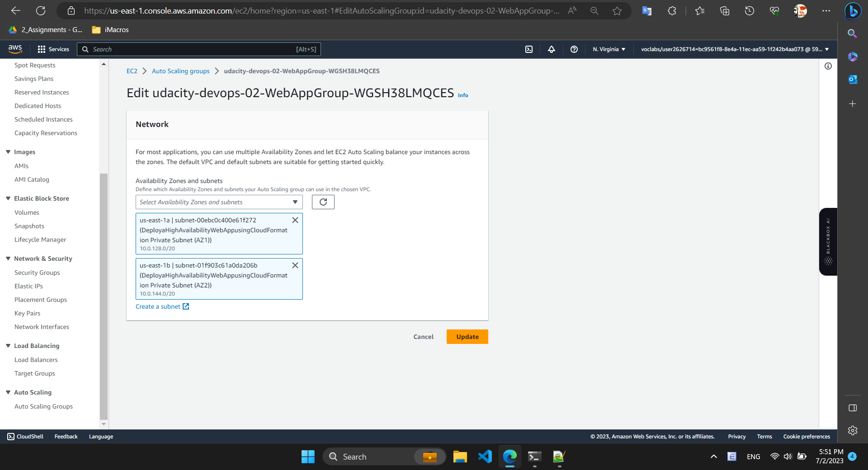Click the AWS home logo
The height and width of the screenshot is (470, 868).
15,49
